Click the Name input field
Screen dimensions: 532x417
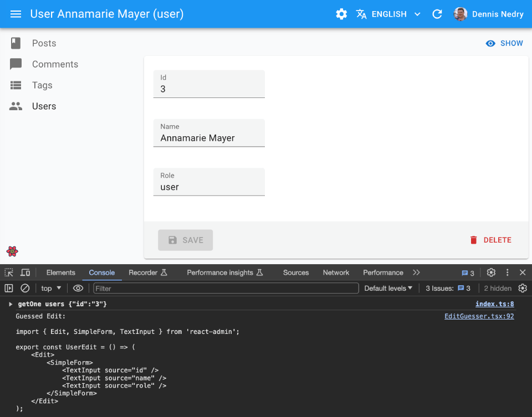[209, 138]
